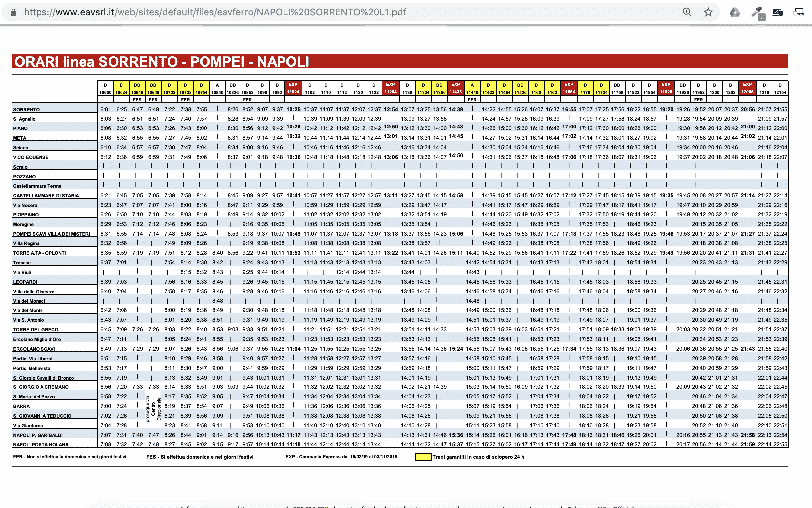The image size is (812, 508).
Task: Click the padlock site security icon
Action: (13, 12)
